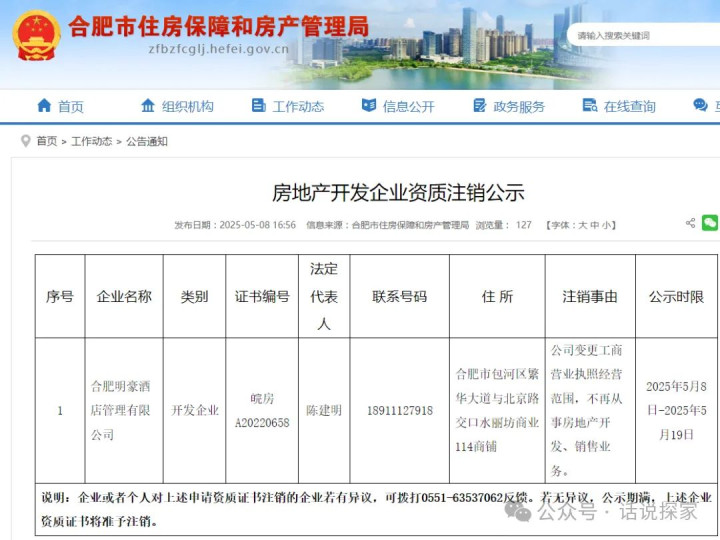Viewport: 720px width, 540px height.
Task: Set font size to 中
Action: (x=595, y=225)
